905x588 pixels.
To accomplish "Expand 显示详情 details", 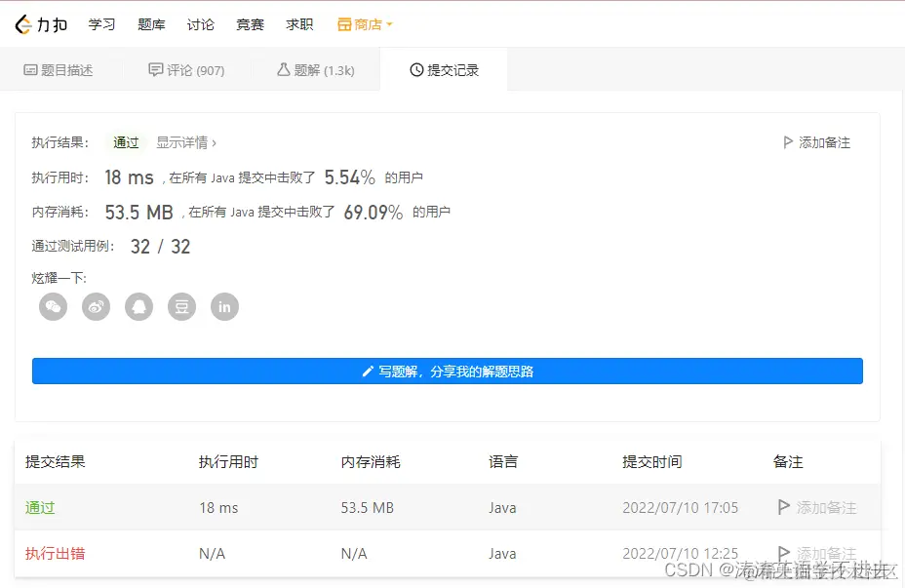I will 185,141.
